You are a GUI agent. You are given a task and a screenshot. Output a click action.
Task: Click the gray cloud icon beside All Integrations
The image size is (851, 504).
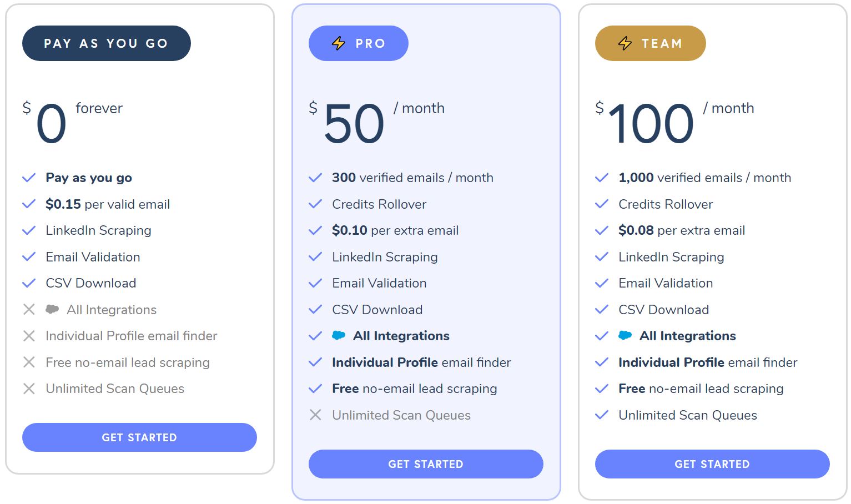click(52, 309)
